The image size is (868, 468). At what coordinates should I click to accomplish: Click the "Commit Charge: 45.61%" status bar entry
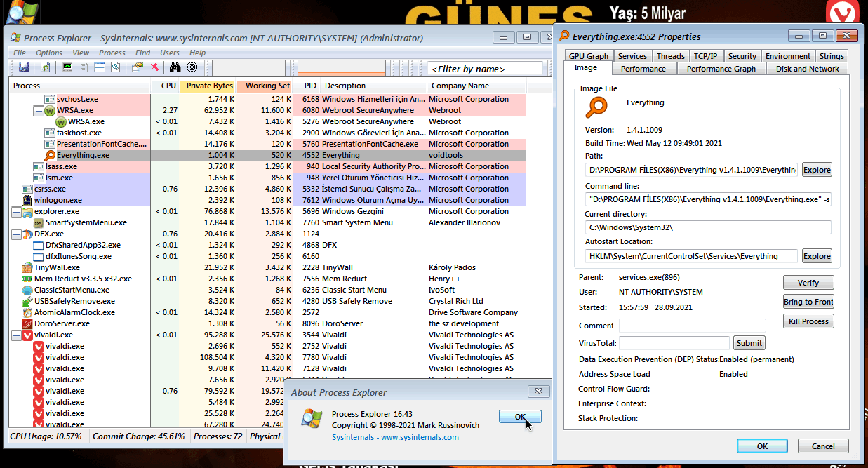click(139, 436)
